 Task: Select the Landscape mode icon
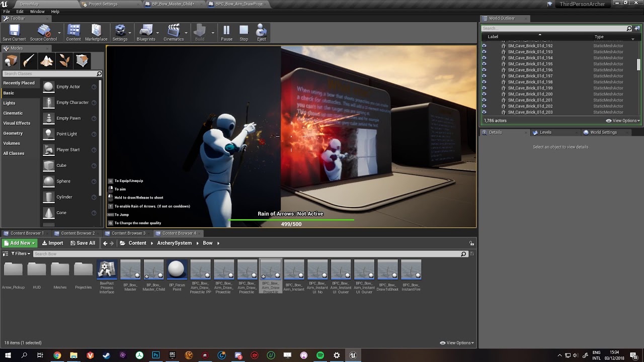(x=47, y=61)
